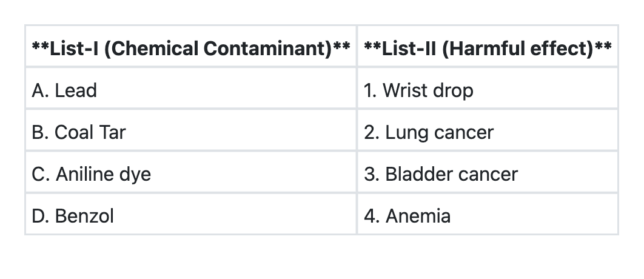644x279 pixels.
Task: Select the 'A. Lead' cell
Action: click(190, 90)
